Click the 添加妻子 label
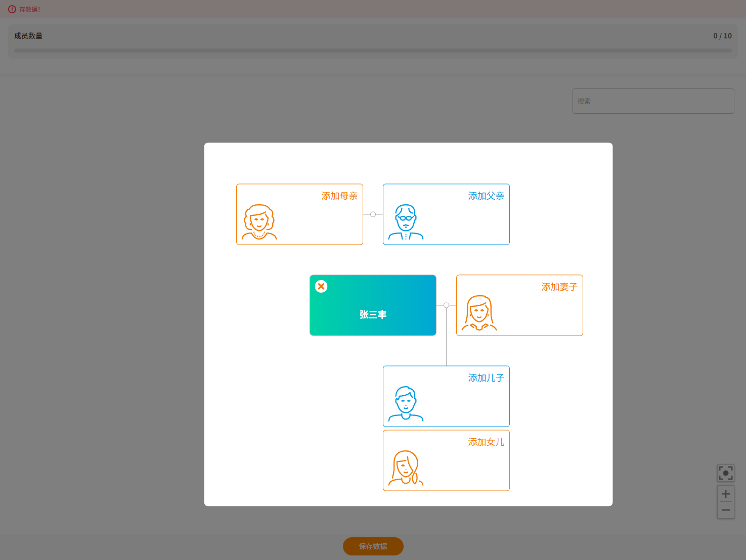This screenshot has height=560, width=746. 559,287
